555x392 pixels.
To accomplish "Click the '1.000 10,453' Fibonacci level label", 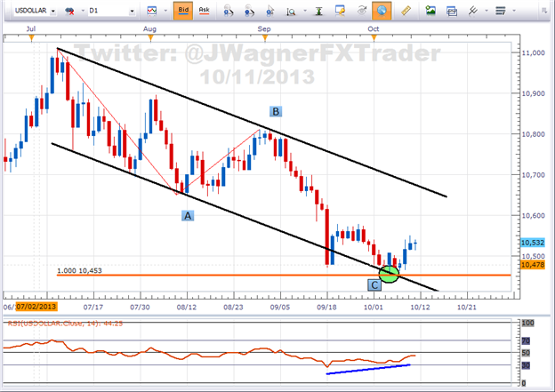I will (x=79, y=270).
